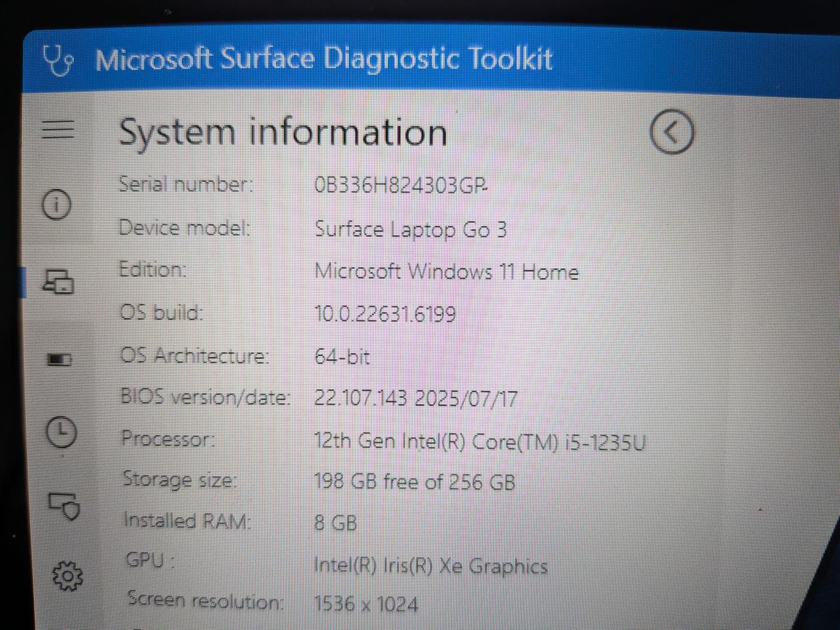The image size is (840, 630).
Task: Select the device system information sidebar icon
Action: pos(59,281)
